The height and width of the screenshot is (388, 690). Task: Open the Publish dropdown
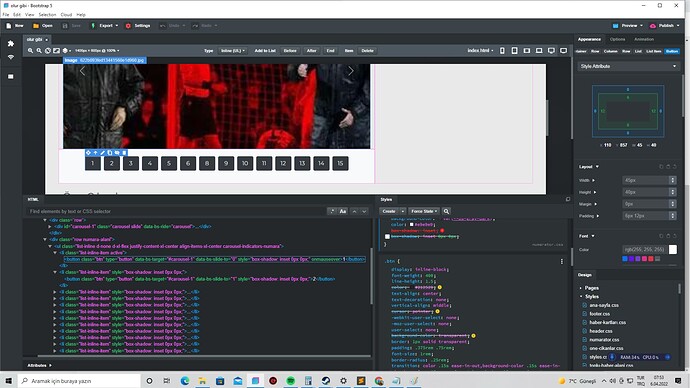(664, 26)
